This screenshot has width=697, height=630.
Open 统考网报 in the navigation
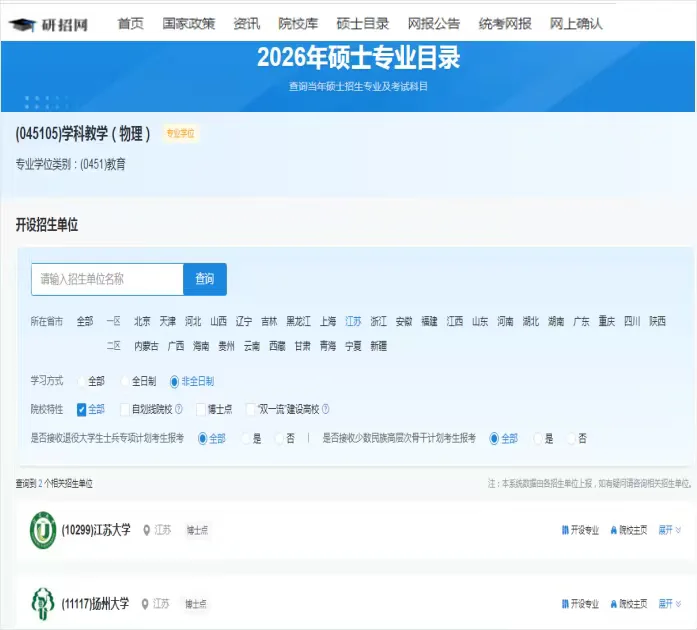(505, 23)
